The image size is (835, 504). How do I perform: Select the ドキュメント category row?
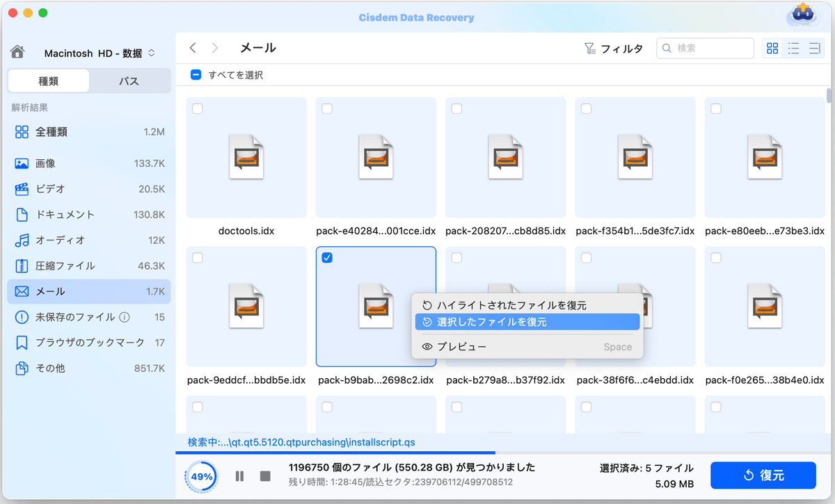tap(89, 215)
